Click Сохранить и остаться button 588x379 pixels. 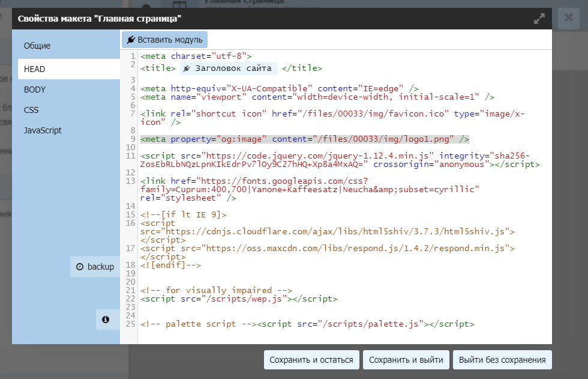click(311, 360)
